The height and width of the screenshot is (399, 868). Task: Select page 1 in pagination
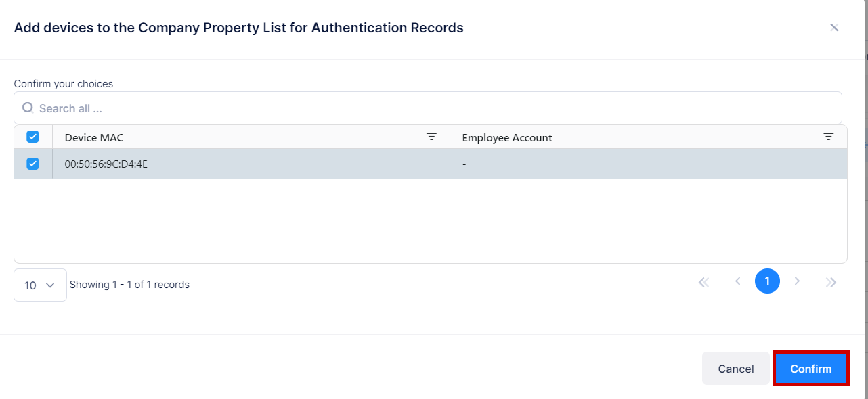tap(767, 281)
